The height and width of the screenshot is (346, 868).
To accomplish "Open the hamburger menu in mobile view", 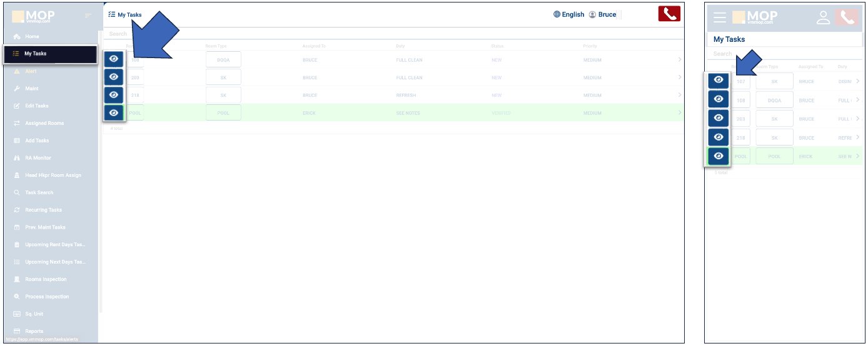I will pyautogui.click(x=720, y=17).
